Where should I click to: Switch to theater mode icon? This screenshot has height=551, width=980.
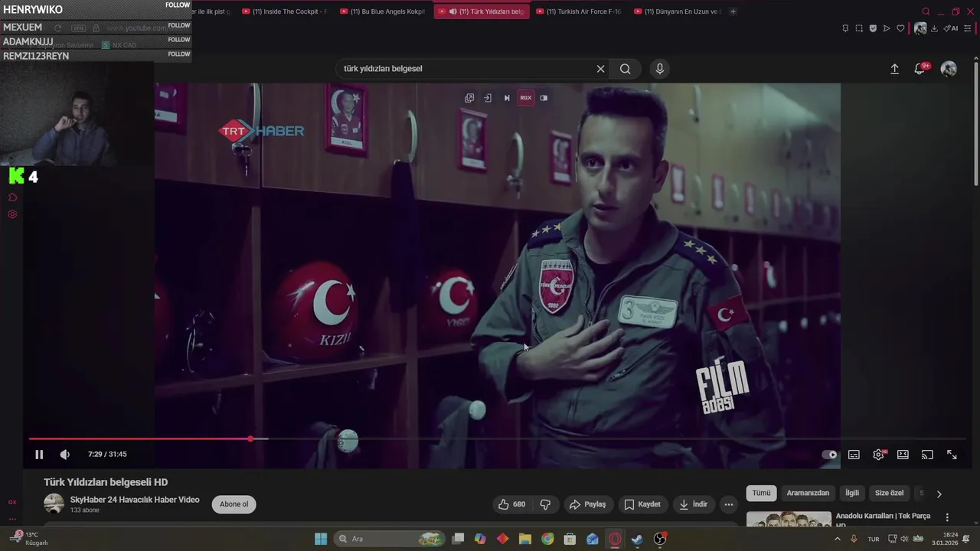[x=903, y=455]
